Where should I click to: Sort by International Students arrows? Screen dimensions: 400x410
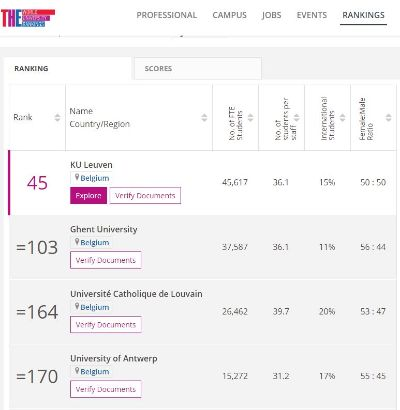tap(342, 117)
